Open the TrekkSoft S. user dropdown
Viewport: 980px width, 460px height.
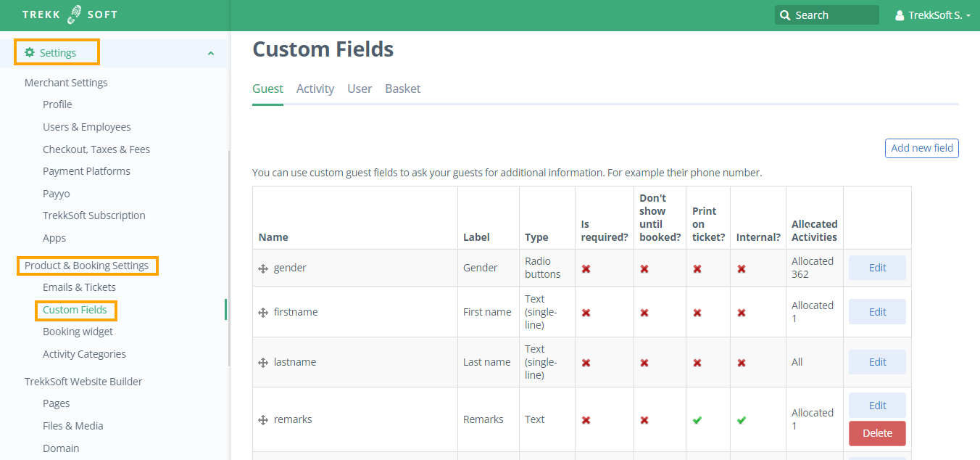(x=934, y=15)
